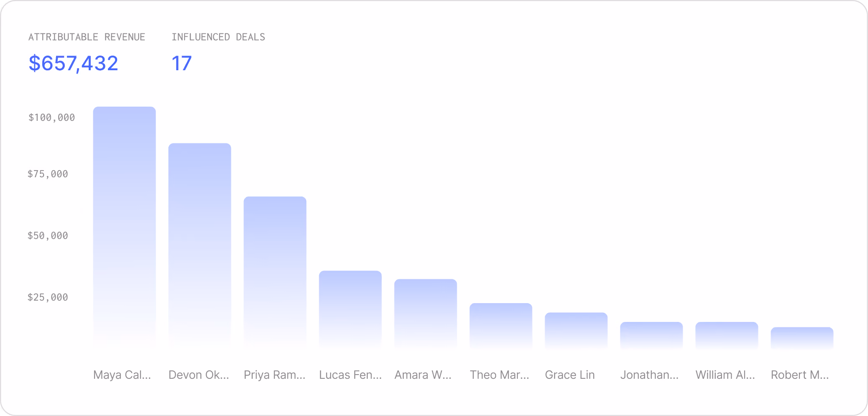Click the $25,000 axis tick label
This screenshot has height=416, width=868.
point(48,297)
